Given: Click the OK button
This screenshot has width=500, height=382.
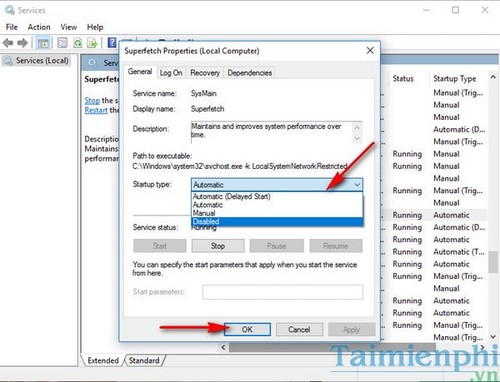Looking at the screenshot, I should point(247,329).
